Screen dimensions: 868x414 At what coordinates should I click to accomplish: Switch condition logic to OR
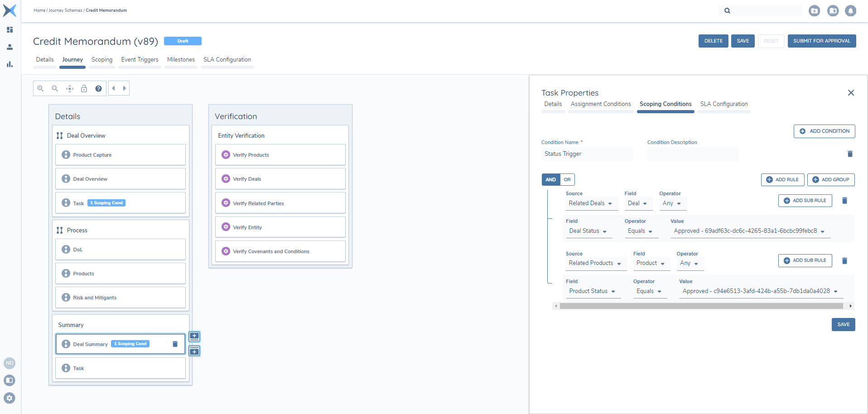[567, 180]
